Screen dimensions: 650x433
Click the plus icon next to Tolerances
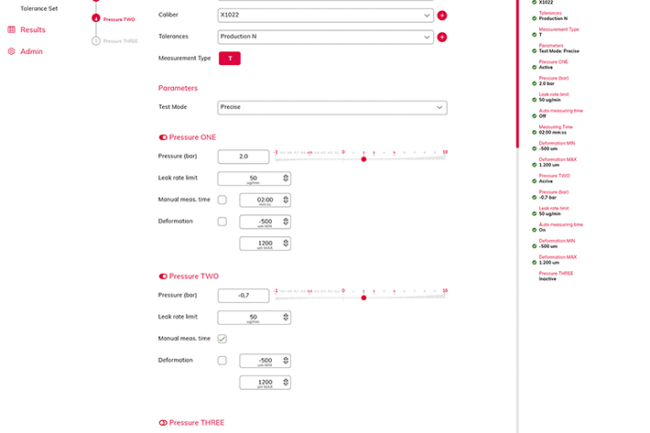442,37
